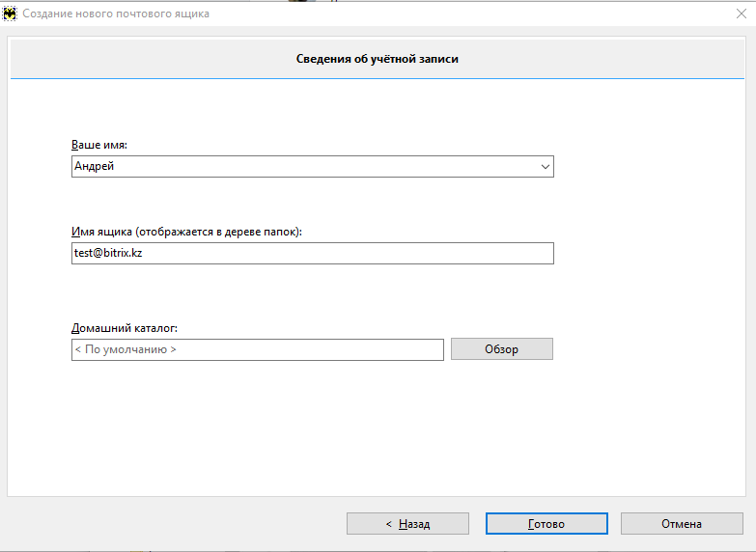This screenshot has height=552, width=756.
Task: Select the Андрей text in name field
Action: point(94,166)
